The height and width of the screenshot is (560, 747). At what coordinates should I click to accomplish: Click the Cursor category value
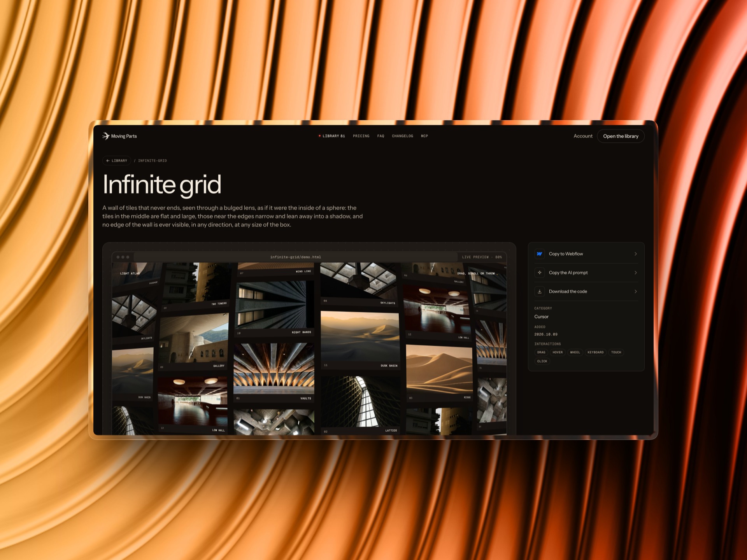[x=541, y=317]
